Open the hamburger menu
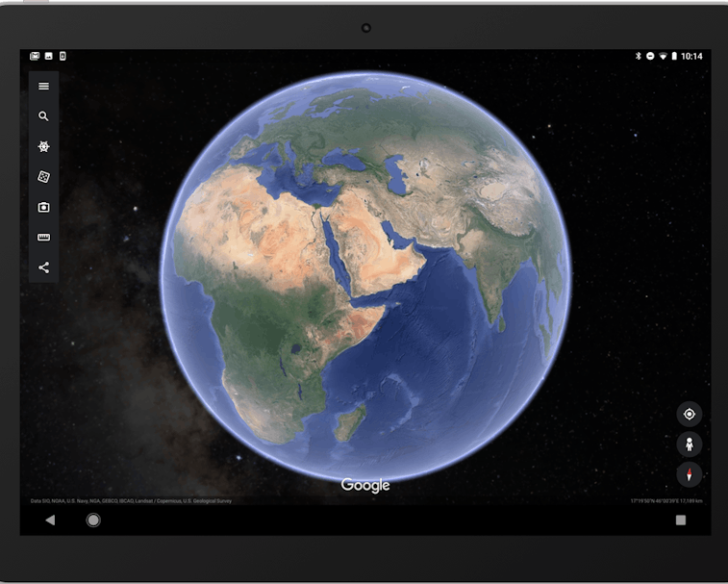This screenshot has height=584, width=728. click(x=43, y=87)
